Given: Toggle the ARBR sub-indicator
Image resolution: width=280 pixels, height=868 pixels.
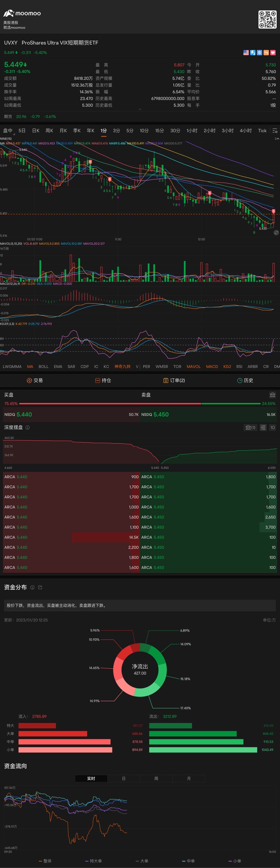Looking at the screenshot, I should coord(253,367).
